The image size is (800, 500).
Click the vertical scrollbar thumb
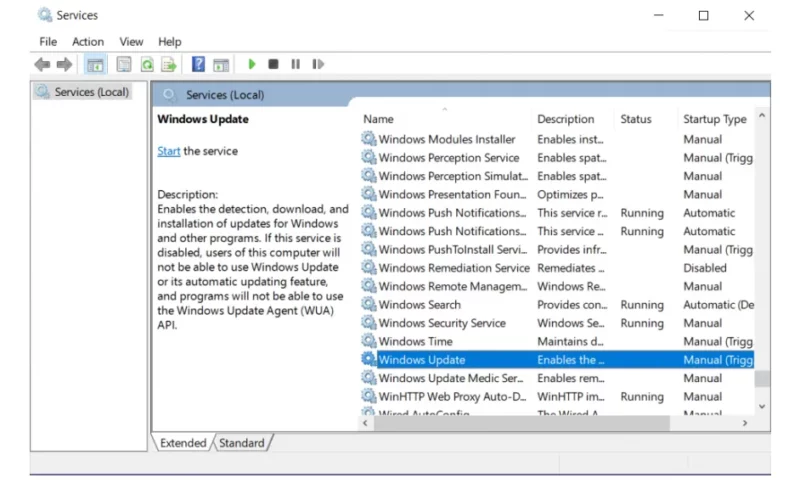(x=762, y=379)
